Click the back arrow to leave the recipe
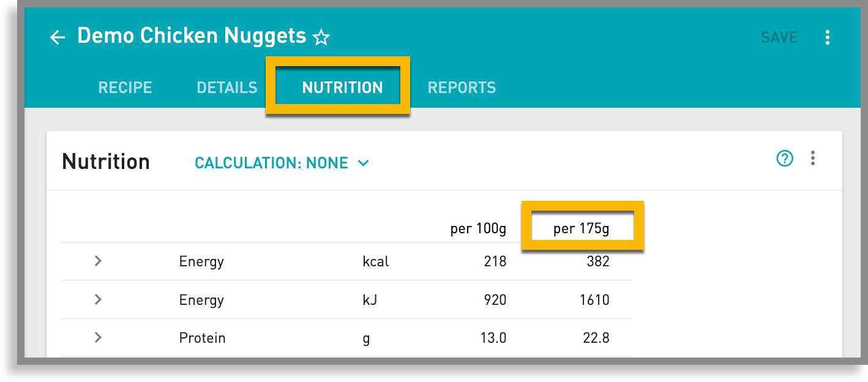868x382 pixels. click(58, 37)
